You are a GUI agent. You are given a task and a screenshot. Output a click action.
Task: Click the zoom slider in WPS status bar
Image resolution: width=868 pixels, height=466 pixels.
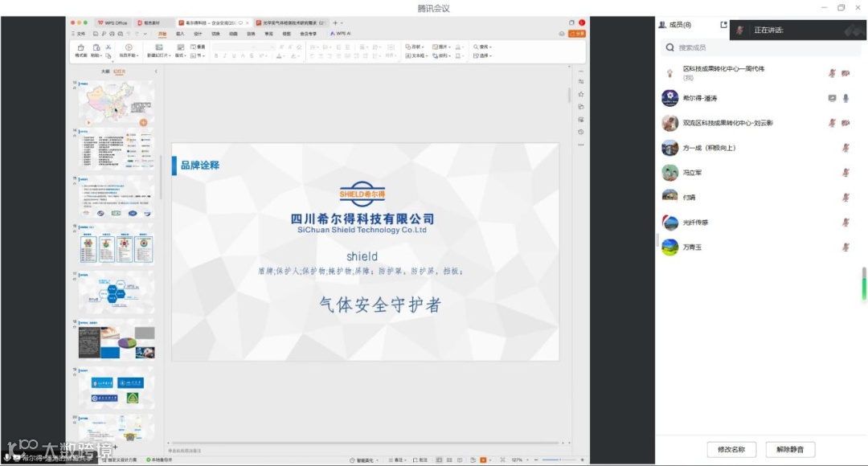(559, 460)
